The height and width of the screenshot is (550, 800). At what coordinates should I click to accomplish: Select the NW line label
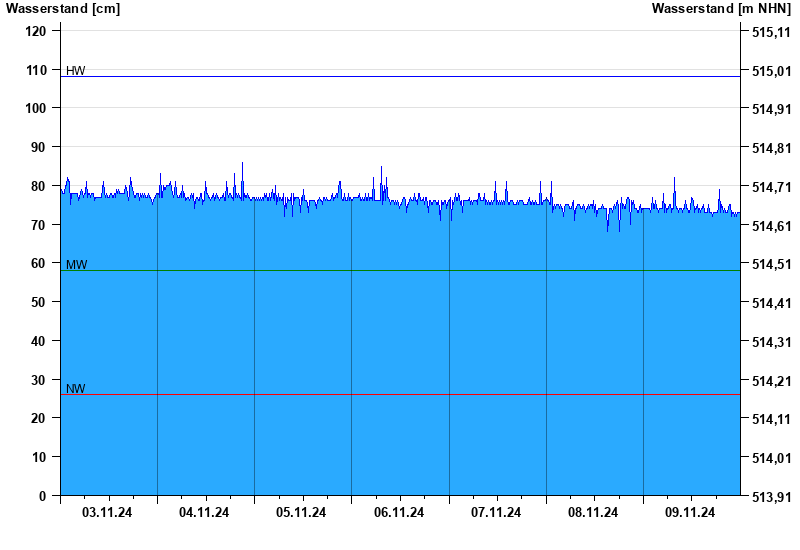point(76,388)
